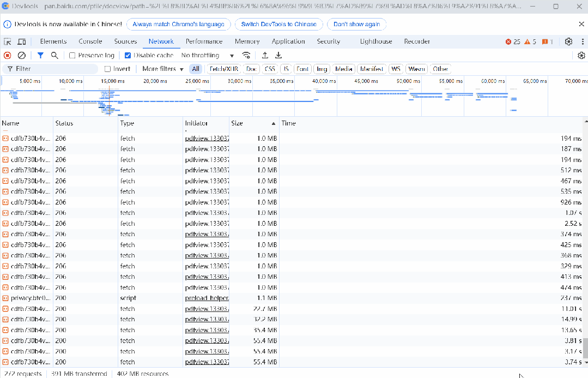Open the No throttling dropdown
588x378 pixels.
tap(208, 55)
